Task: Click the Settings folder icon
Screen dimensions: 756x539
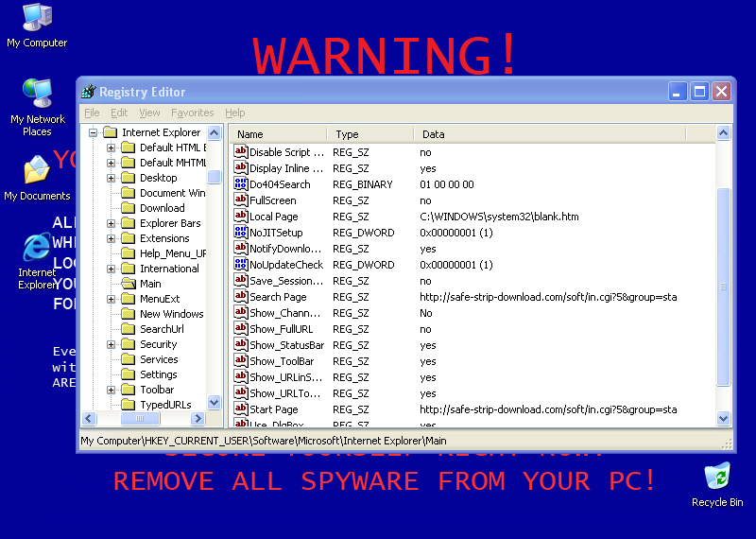Action: (129, 374)
